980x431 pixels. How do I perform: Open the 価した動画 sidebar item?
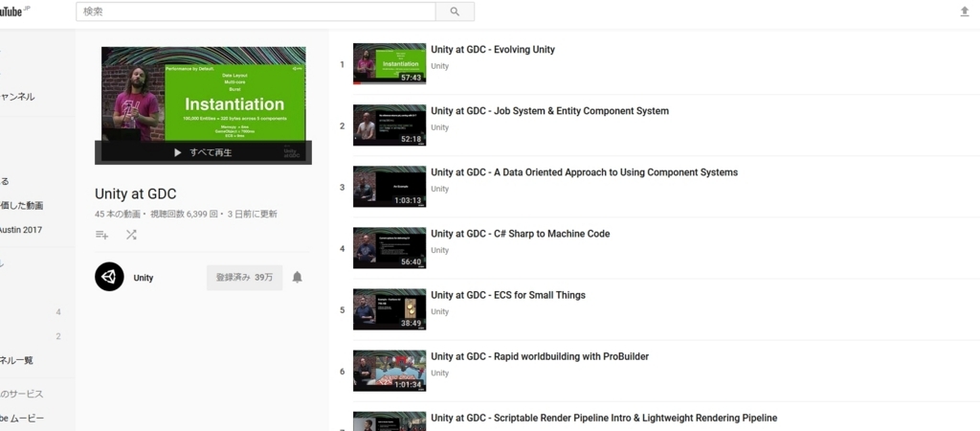point(21,205)
